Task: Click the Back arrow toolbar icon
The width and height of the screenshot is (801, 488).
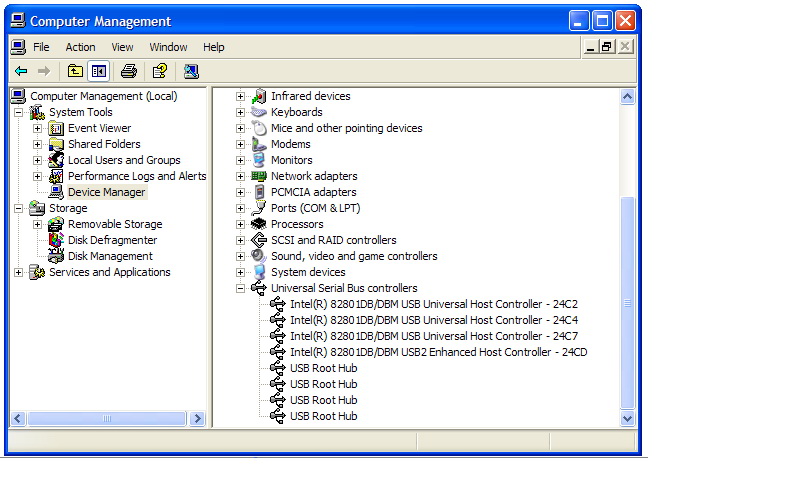Action: 21,71
